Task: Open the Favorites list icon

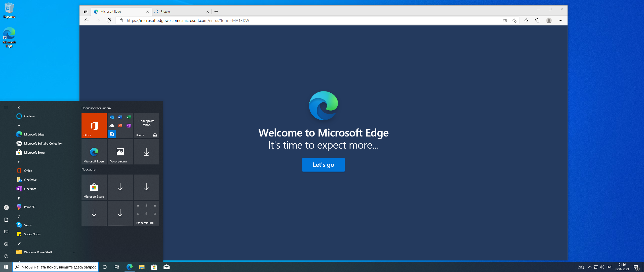Action: pyautogui.click(x=526, y=20)
